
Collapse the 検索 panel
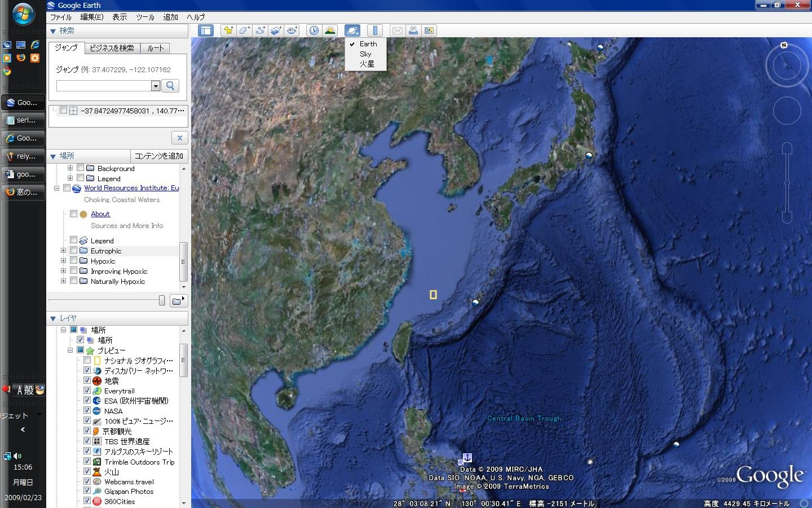[53, 31]
